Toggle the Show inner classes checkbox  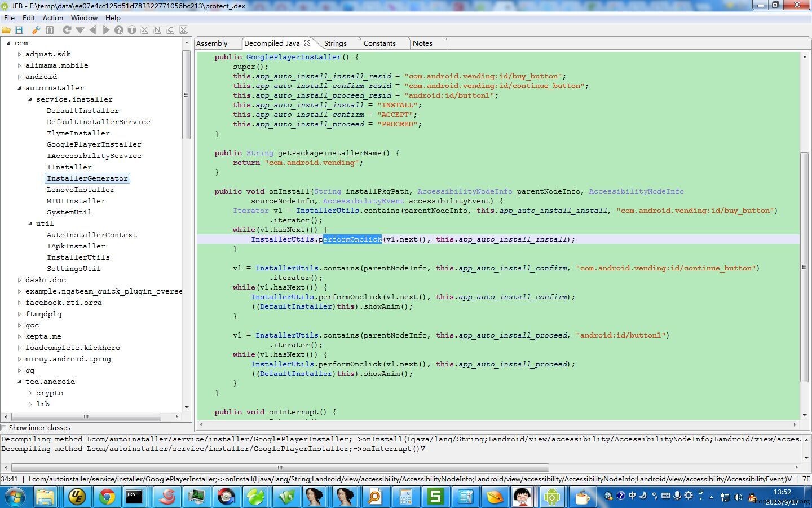[5, 428]
